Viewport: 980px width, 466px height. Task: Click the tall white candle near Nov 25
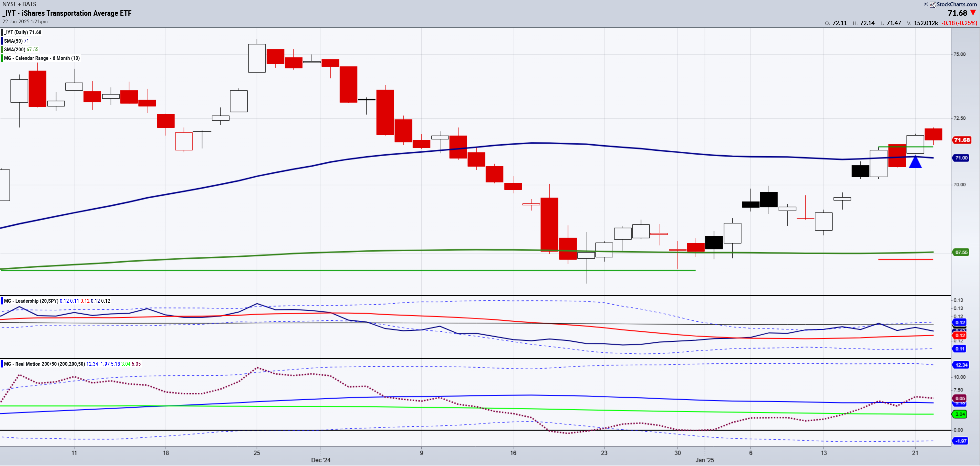point(257,58)
